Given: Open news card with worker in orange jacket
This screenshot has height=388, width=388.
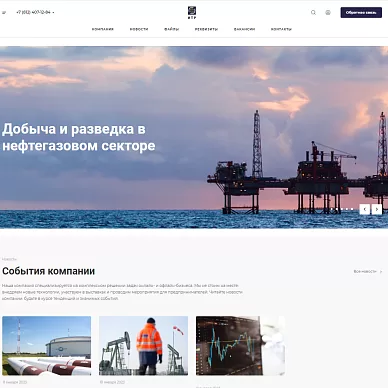Looking at the screenshot, I should click(x=143, y=346).
